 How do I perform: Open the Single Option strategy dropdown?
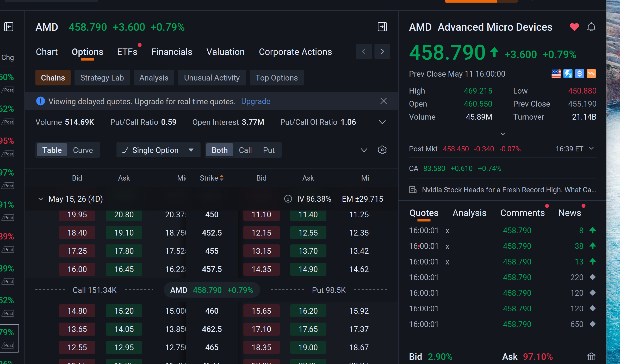click(x=158, y=150)
